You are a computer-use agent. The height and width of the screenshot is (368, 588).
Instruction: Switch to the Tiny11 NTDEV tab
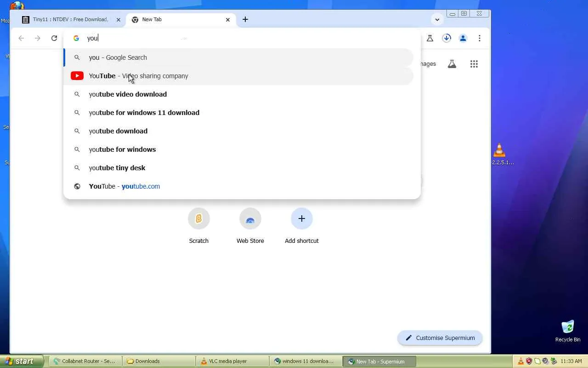(x=71, y=19)
